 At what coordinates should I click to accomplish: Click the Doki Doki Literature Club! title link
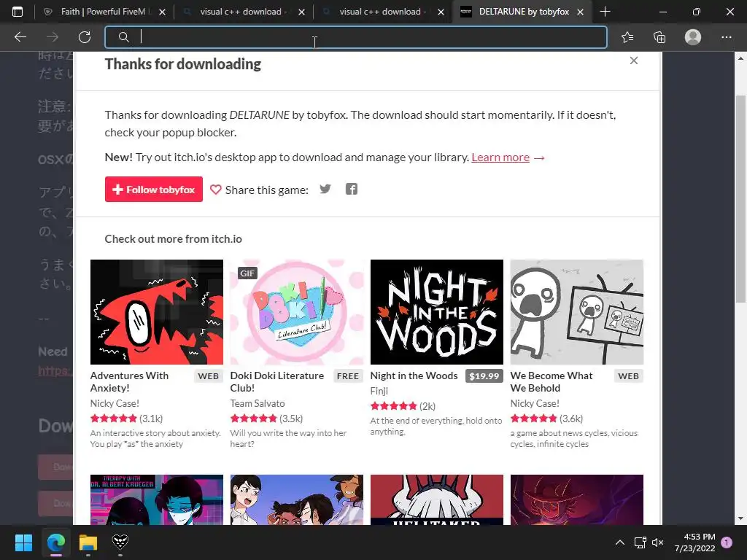(276, 381)
